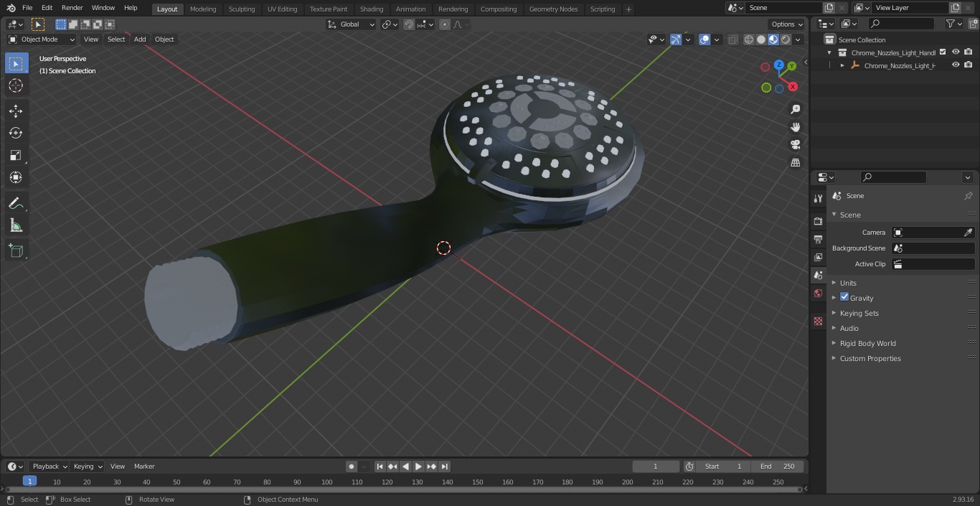Open the Global transform orientation dropdown

352,24
